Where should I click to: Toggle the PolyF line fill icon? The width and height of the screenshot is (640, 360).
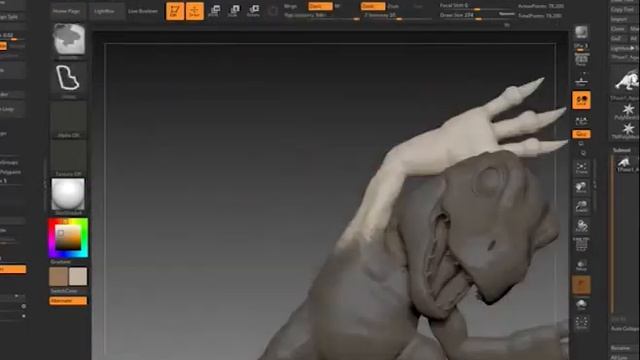(581, 245)
